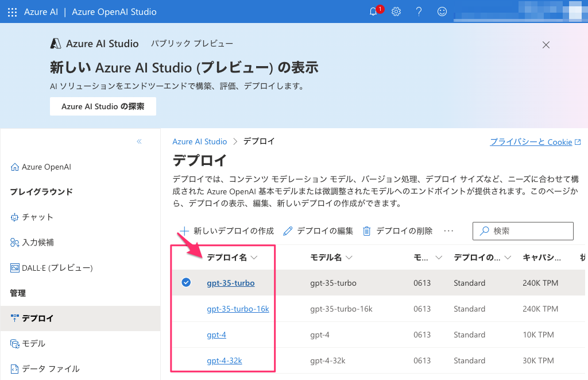Open the model version column chevron
The image size is (588, 380).
(439, 258)
